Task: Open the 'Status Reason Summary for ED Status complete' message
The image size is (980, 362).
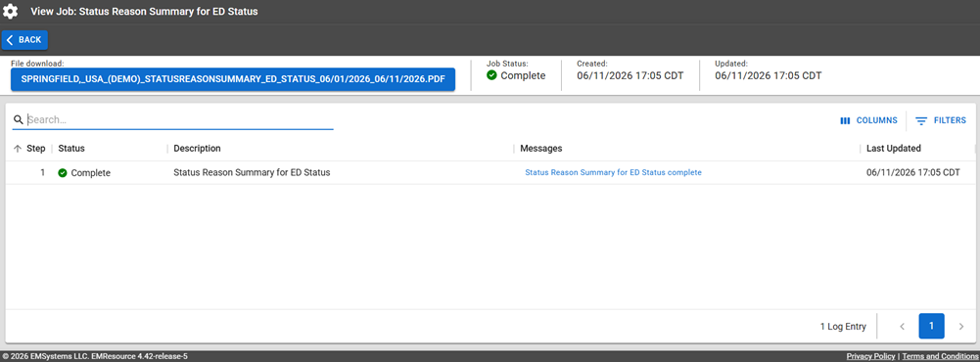Action: pos(613,173)
